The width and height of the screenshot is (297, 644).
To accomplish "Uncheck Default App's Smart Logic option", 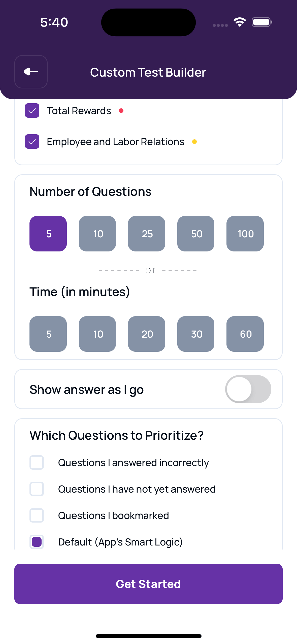I will coord(37,542).
